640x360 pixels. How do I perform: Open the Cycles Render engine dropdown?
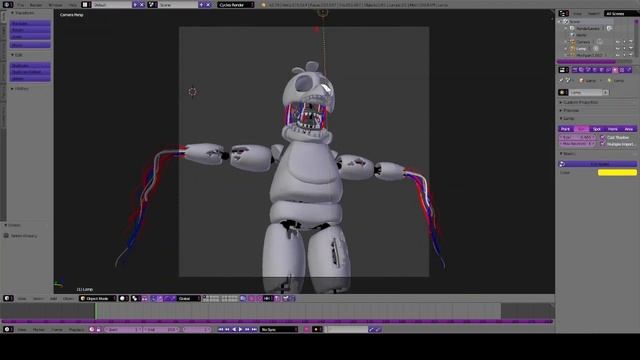[236, 5]
